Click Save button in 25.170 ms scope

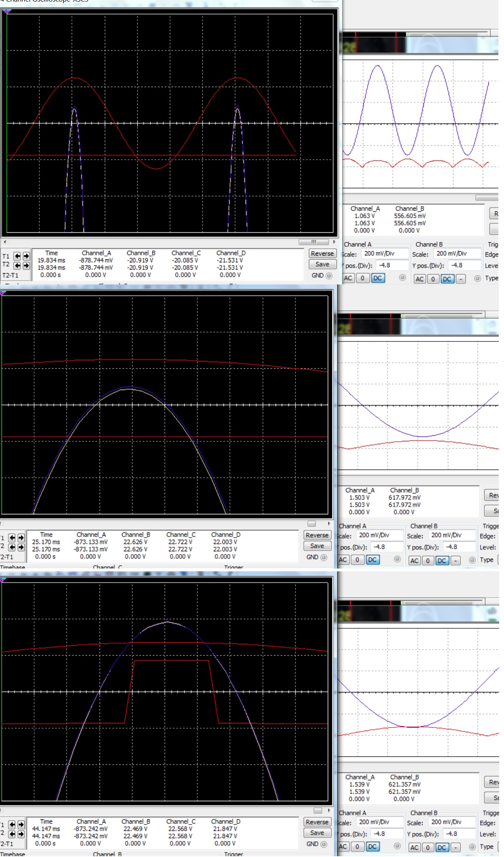pos(317,546)
